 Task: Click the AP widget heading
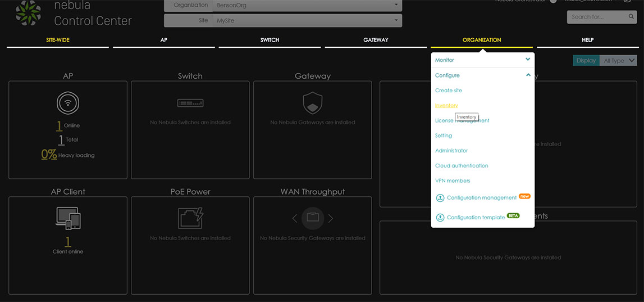pos(68,76)
